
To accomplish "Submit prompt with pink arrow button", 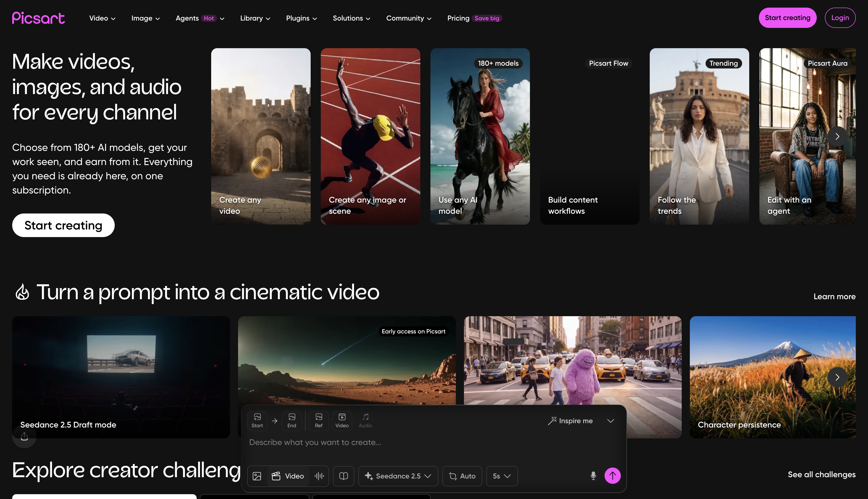I will point(612,476).
